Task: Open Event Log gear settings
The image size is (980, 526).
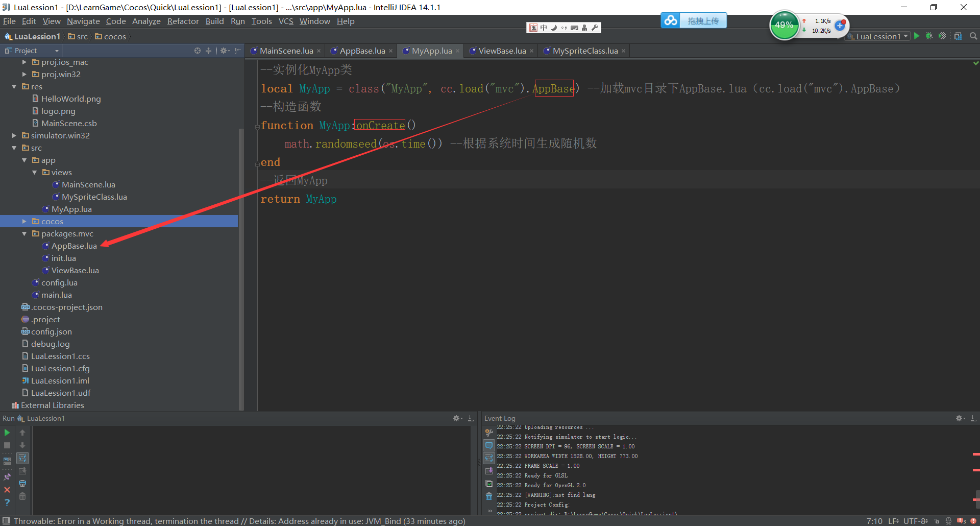Action: click(960, 418)
